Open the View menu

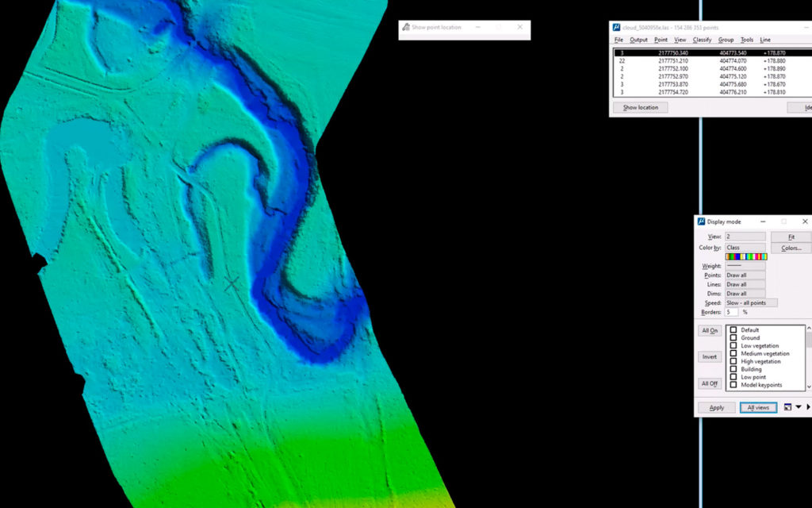[680, 40]
